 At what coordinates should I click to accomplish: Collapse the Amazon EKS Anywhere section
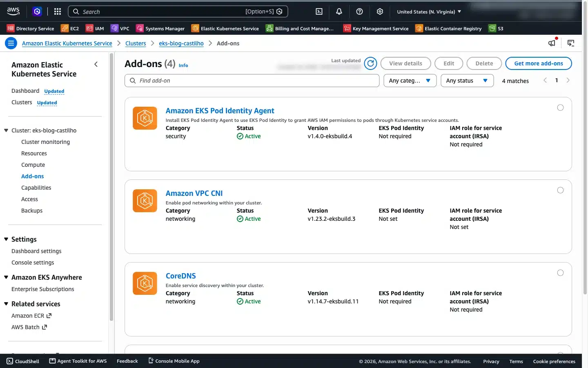[x=6, y=277]
